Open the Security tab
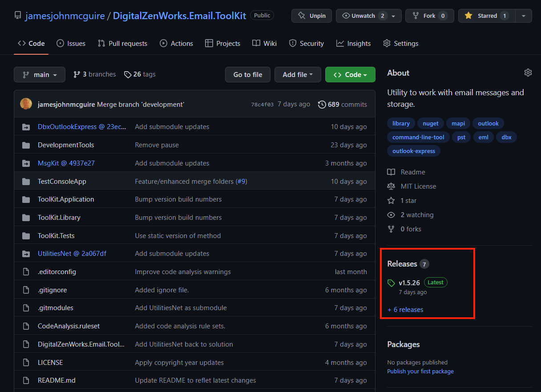Image resolution: width=541 pixels, height=392 pixels. click(306, 43)
